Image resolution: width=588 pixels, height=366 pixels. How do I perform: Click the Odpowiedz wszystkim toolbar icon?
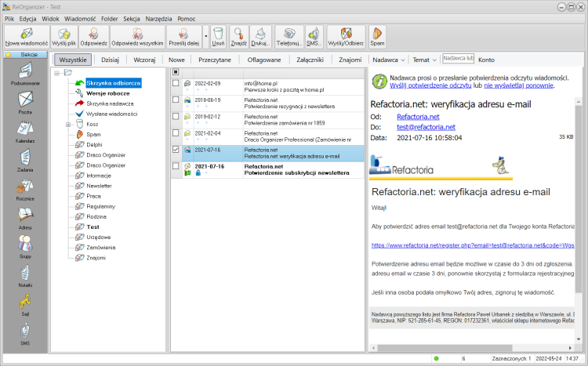(x=138, y=37)
